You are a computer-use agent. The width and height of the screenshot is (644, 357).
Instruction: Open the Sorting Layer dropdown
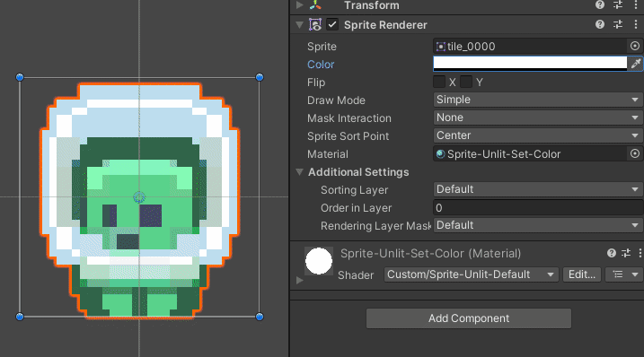(x=538, y=189)
